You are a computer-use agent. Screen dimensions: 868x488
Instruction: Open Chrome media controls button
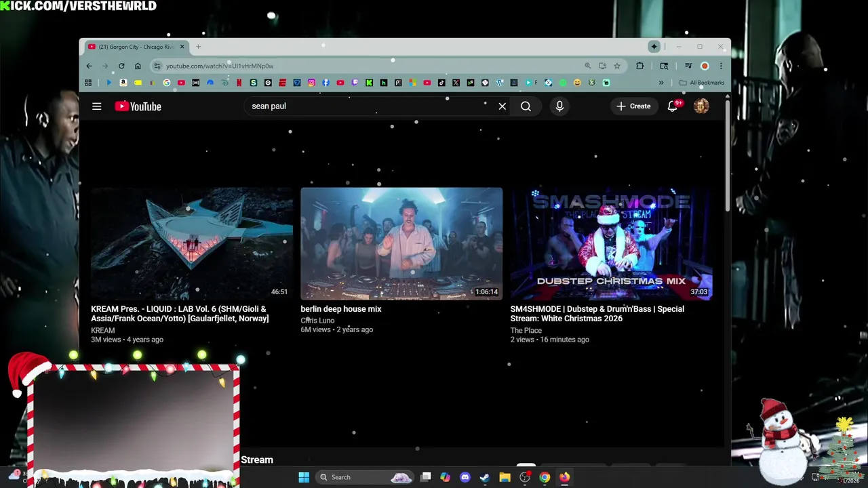pyautogui.click(x=688, y=66)
